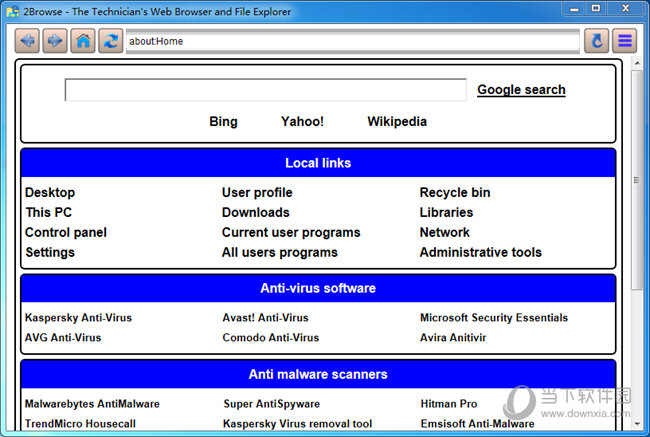This screenshot has width=650, height=437.
Task: Open User profile link
Action: tap(257, 192)
